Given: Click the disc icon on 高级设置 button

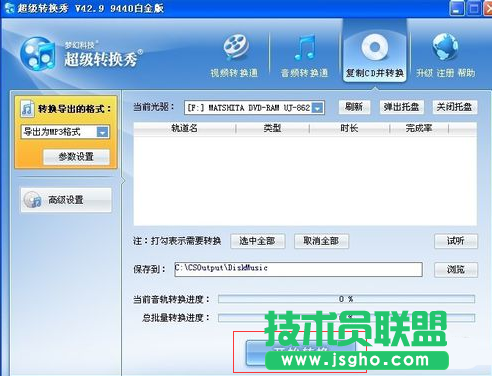Looking at the screenshot, I should click(x=33, y=200).
